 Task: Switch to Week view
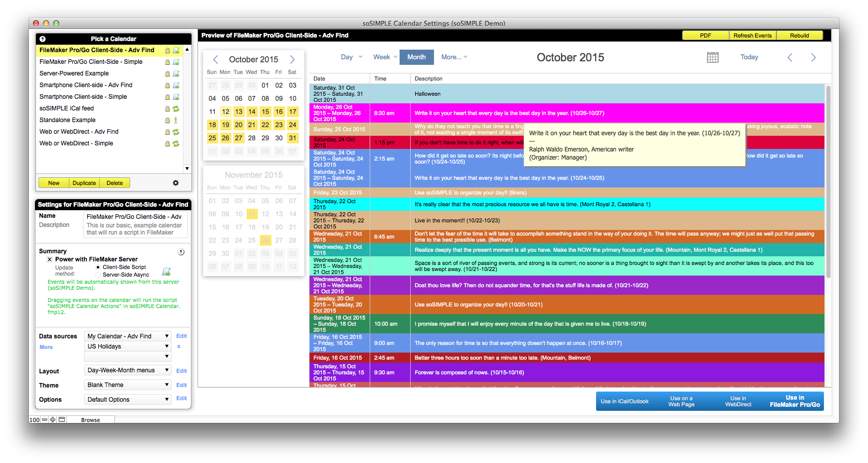[x=381, y=57]
